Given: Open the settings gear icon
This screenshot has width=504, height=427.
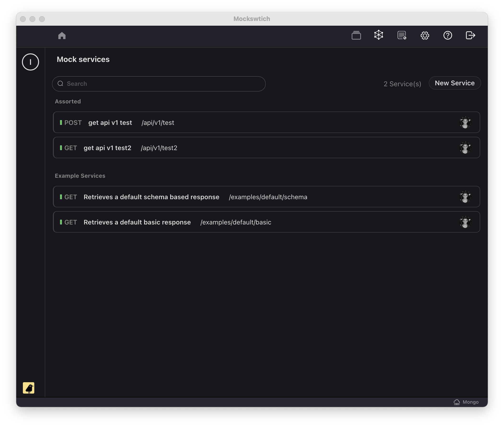Looking at the screenshot, I should pos(425,36).
